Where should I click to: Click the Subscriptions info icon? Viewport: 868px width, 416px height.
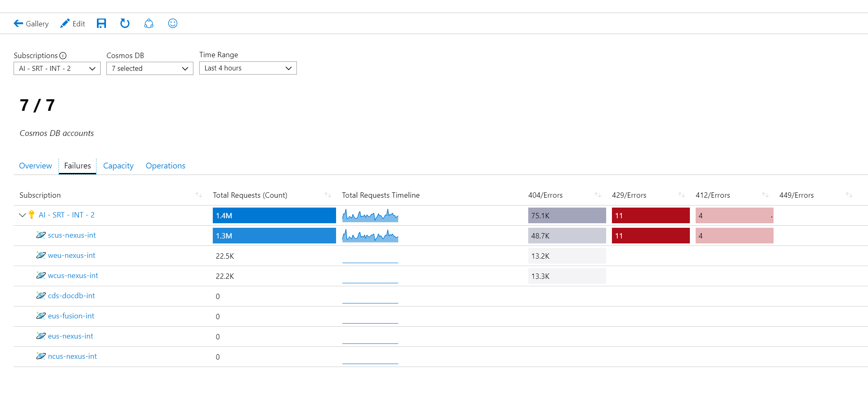click(x=63, y=56)
